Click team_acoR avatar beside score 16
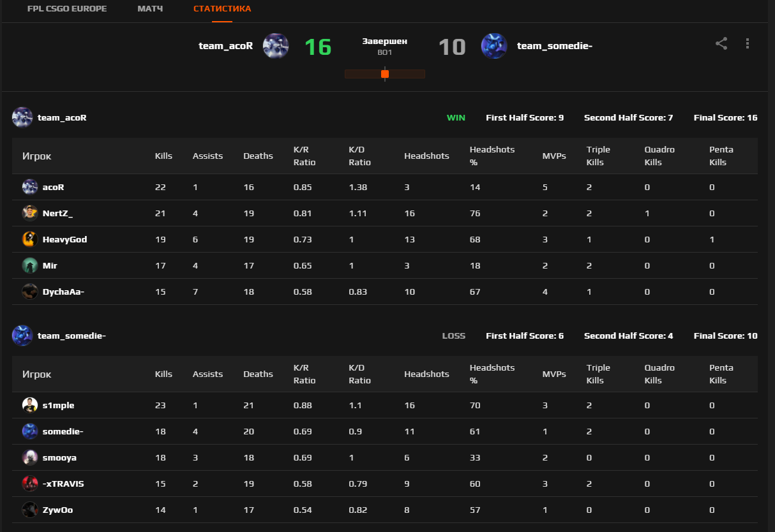The height and width of the screenshot is (532, 775). pyautogui.click(x=276, y=46)
